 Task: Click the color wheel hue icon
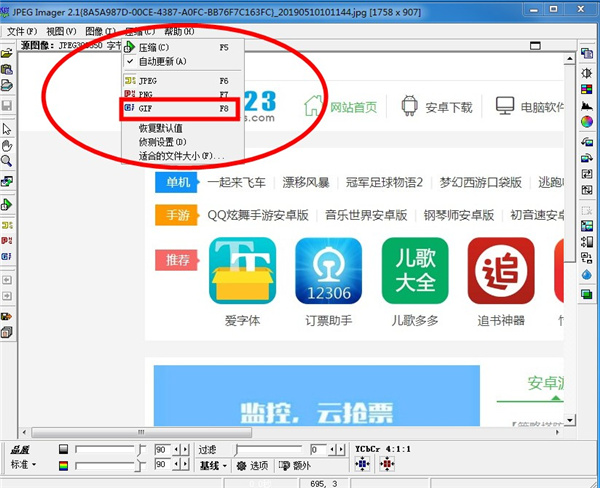click(x=587, y=122)
